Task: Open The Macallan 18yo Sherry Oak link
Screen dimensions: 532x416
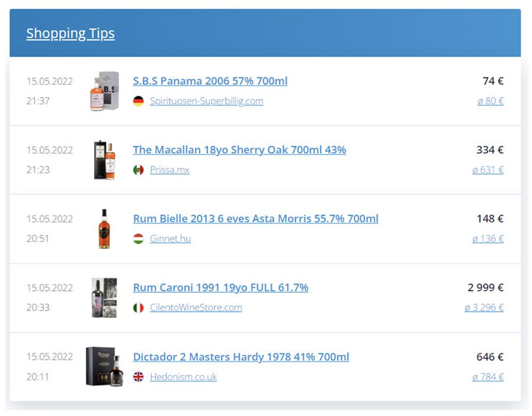Action: tap(239, 150)
